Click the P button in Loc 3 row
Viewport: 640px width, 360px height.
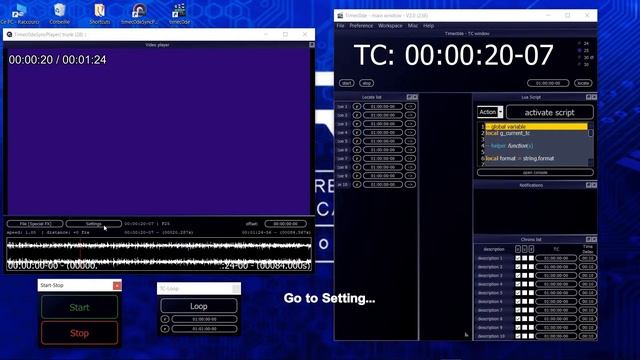point(357,124)
